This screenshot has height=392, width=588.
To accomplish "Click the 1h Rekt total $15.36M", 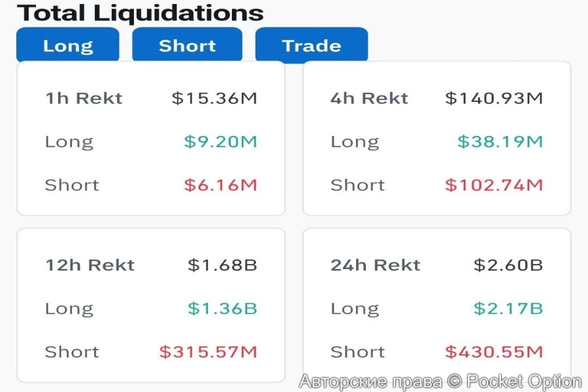I will click(x=214, y=99).
